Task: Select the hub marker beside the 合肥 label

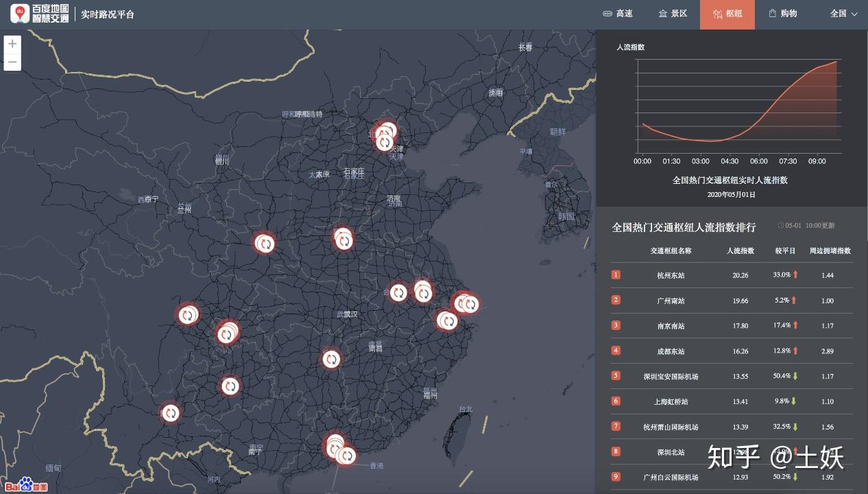Action: [398, 292]
